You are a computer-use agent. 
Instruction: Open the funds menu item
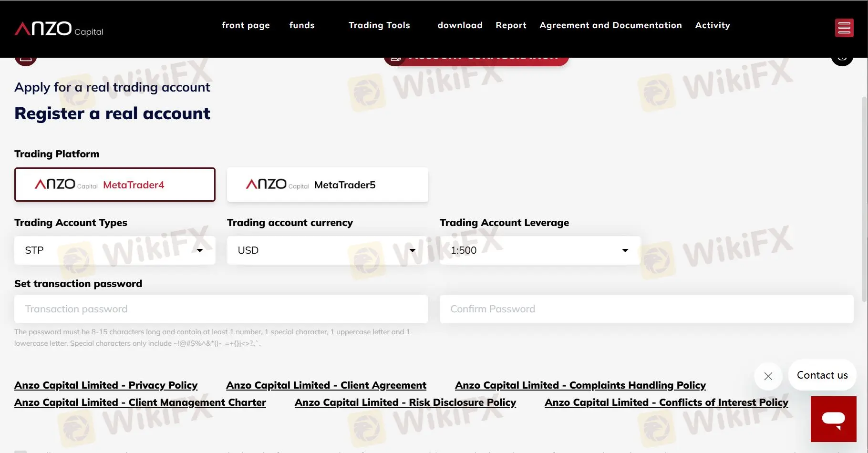pos(302,25)
